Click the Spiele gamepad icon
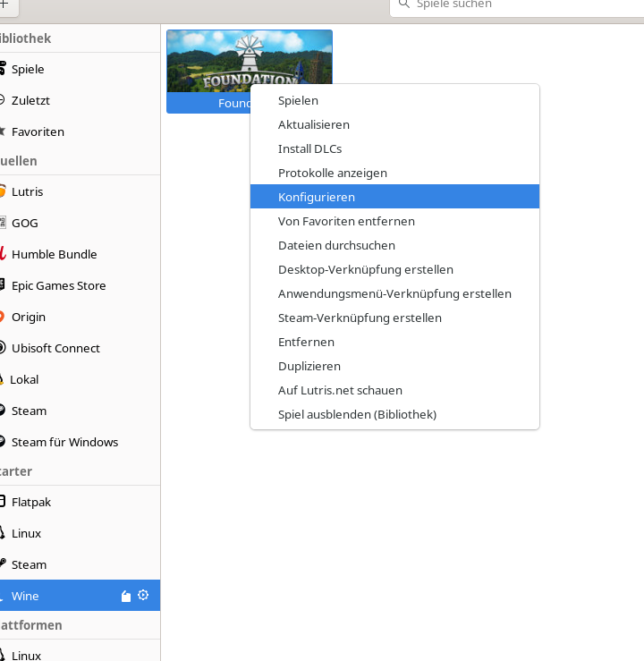Screen dimensions: 644x661 click(3, 68)
